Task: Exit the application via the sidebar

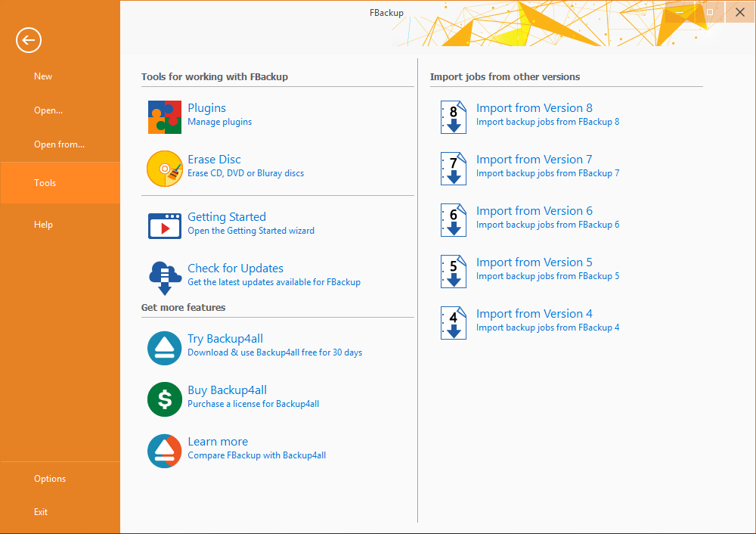Action: (x=41, y=512)
